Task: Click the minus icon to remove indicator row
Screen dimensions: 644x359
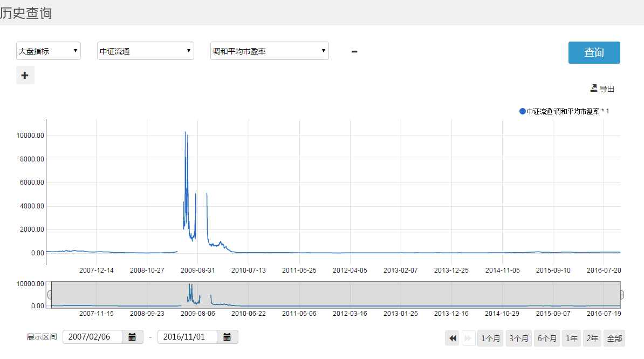Action: point(354,52)
